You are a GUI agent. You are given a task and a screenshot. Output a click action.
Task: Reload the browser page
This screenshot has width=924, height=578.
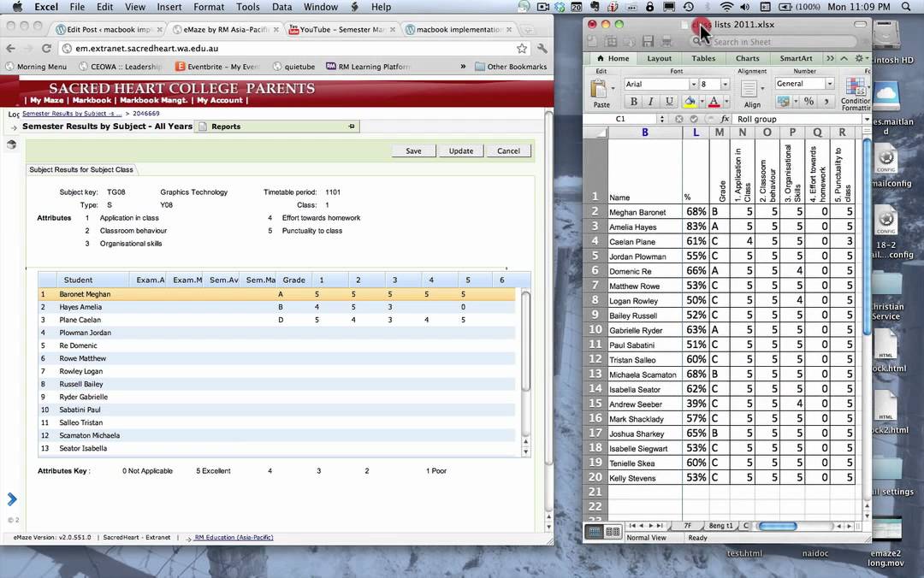[46, 49]
